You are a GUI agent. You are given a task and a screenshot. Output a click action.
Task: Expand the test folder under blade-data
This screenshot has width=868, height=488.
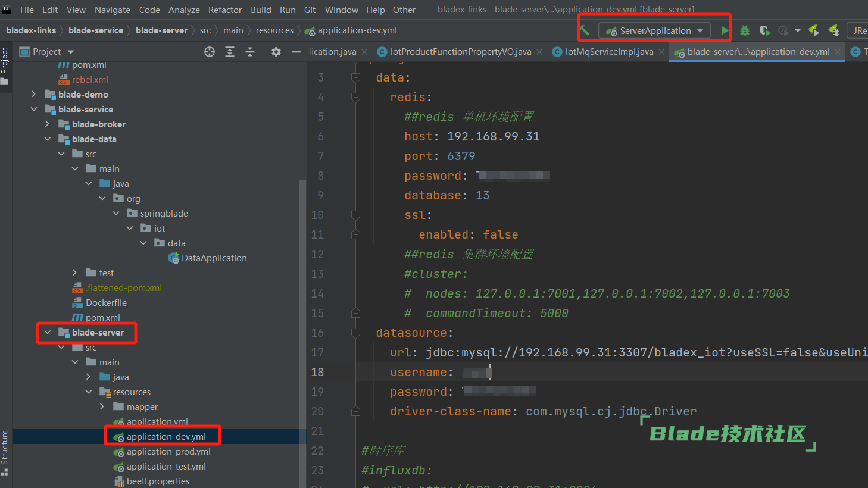point(74,273)
